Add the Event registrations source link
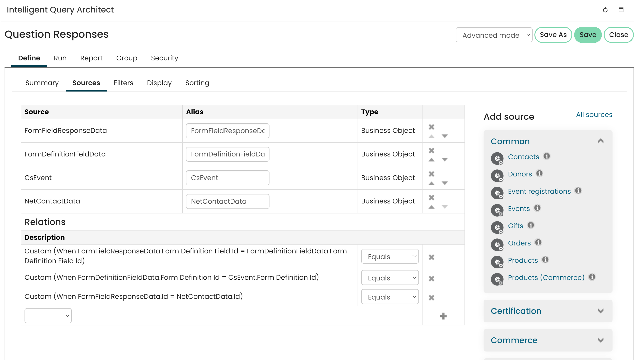The image size is (635, 364). point(539,191)
